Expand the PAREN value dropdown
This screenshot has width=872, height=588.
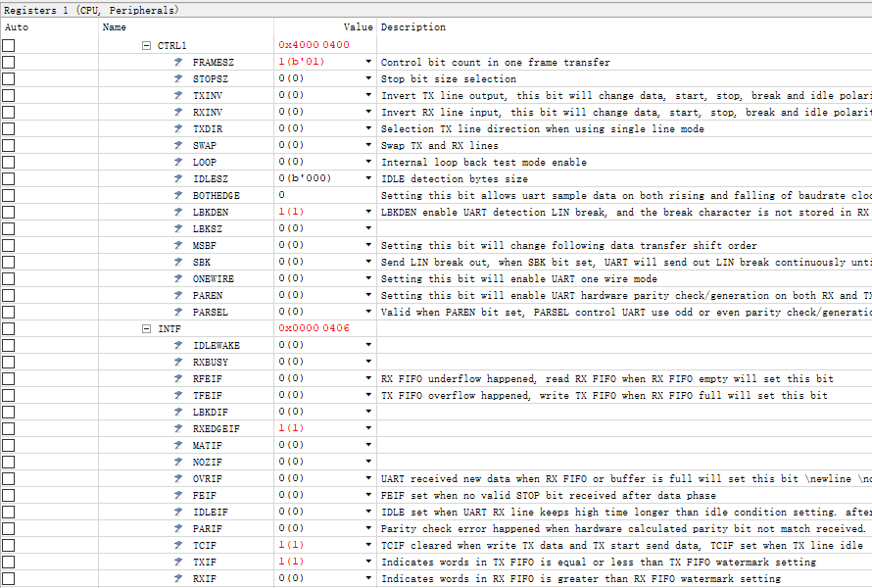point(368,295)
